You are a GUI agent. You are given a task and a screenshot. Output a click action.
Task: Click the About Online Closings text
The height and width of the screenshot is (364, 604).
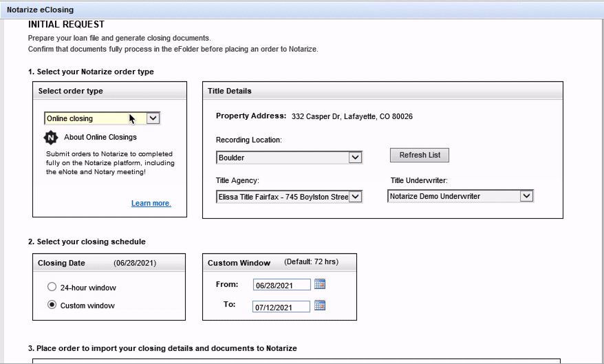[x=100, y=137]
